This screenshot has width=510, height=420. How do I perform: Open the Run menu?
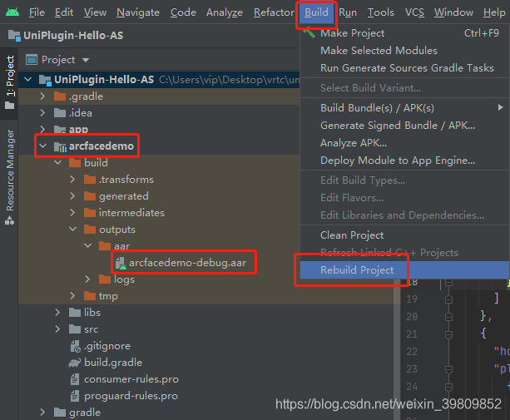(x=348, y=12)
